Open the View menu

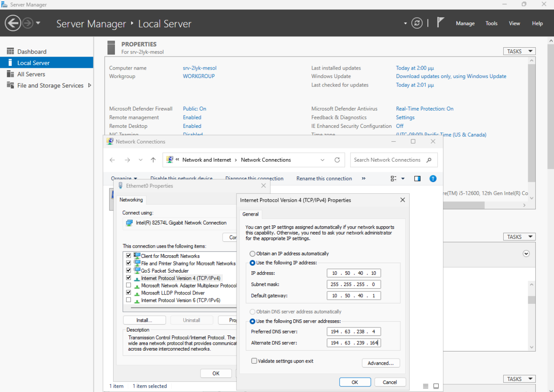(514, 23)
